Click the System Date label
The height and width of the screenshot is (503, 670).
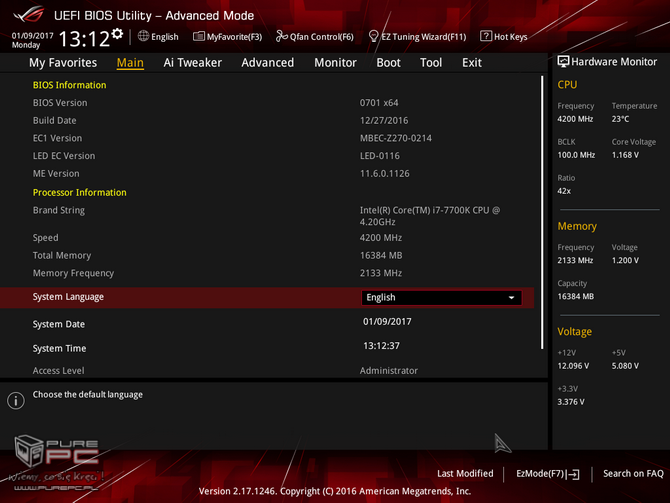coord(59,324)
